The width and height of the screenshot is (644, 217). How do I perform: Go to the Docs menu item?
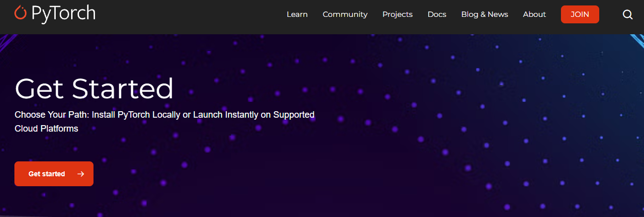click(x=437, y=14)
